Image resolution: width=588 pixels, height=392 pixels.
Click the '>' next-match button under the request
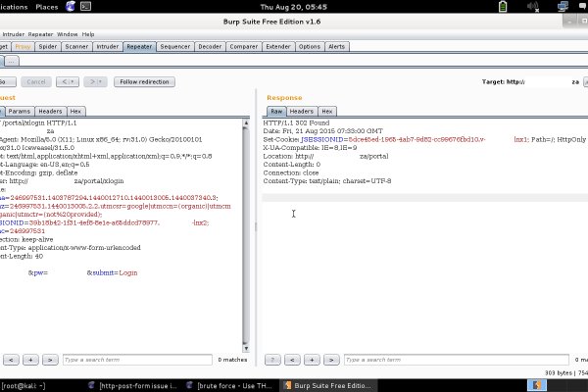[x=49, y=360]
